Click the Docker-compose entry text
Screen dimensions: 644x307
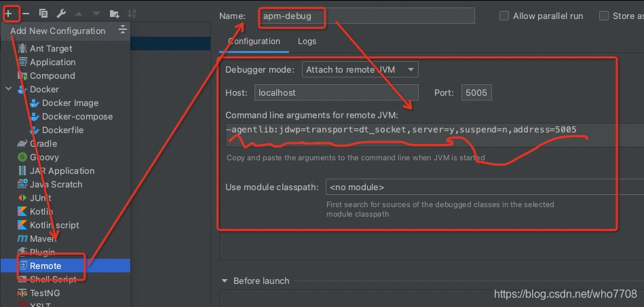click(x=77, y=116)
